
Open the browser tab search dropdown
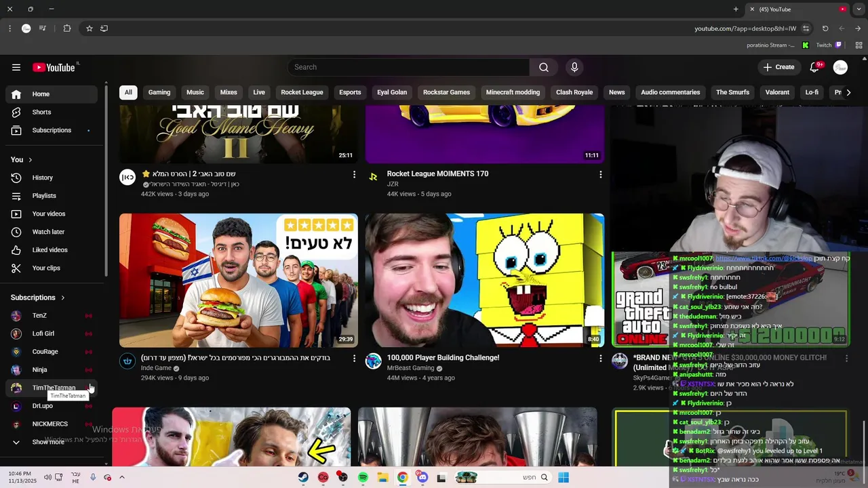859,9
